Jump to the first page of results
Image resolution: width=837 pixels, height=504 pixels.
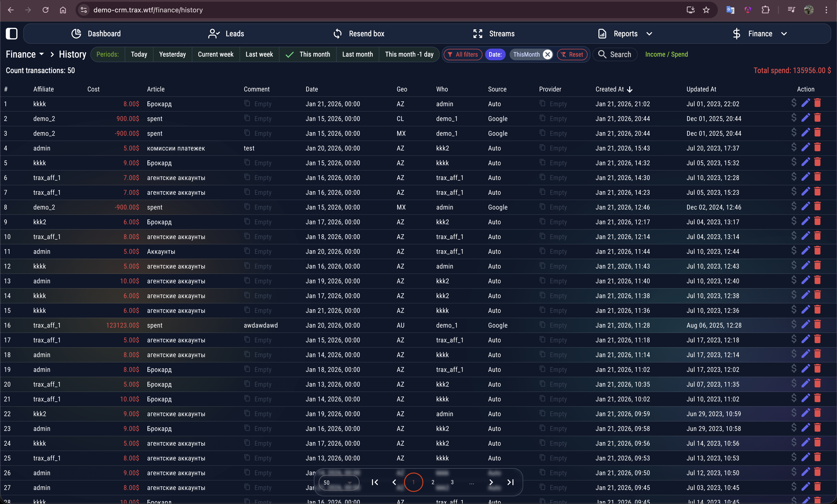tap(375, 482)
